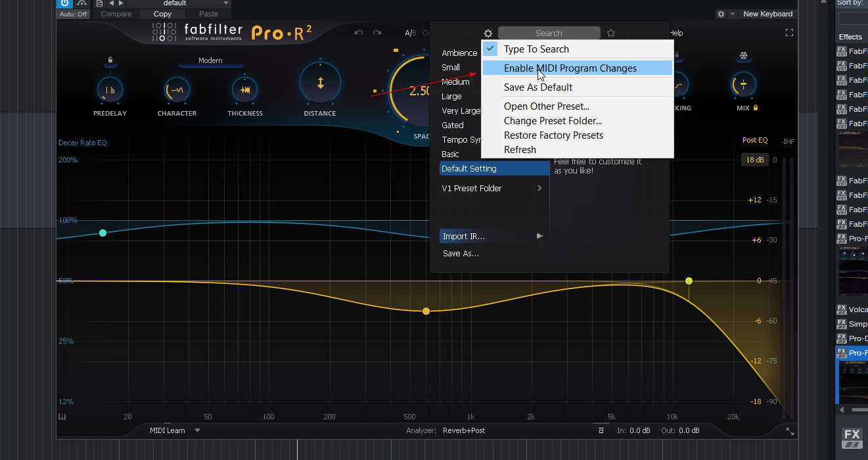Viewport: 868px width, 460px height.
Task: Select Enable MIDI Program Changes
Action: click(578, 68)
